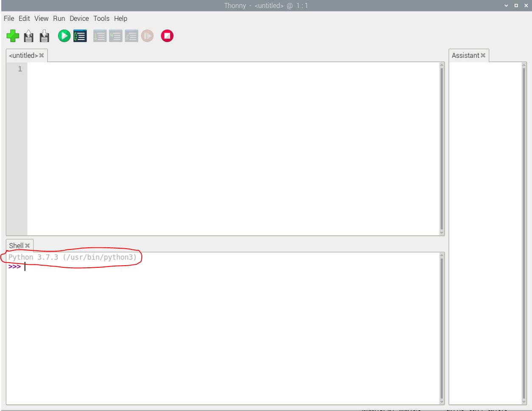Image resolution: width=532 pixels, height=411 pixels.
Task: Open the File menu
Action: click(x=9, y=19)
